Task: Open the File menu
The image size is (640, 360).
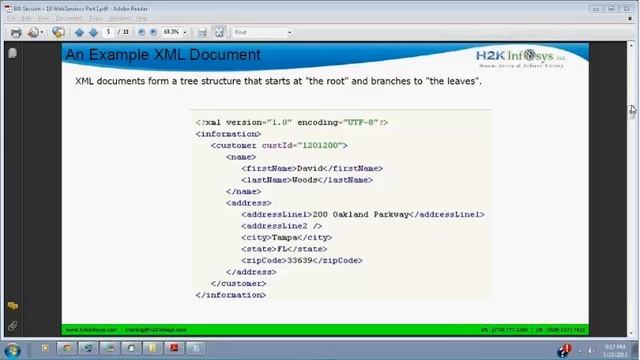Action: click(x=11, y=18)
